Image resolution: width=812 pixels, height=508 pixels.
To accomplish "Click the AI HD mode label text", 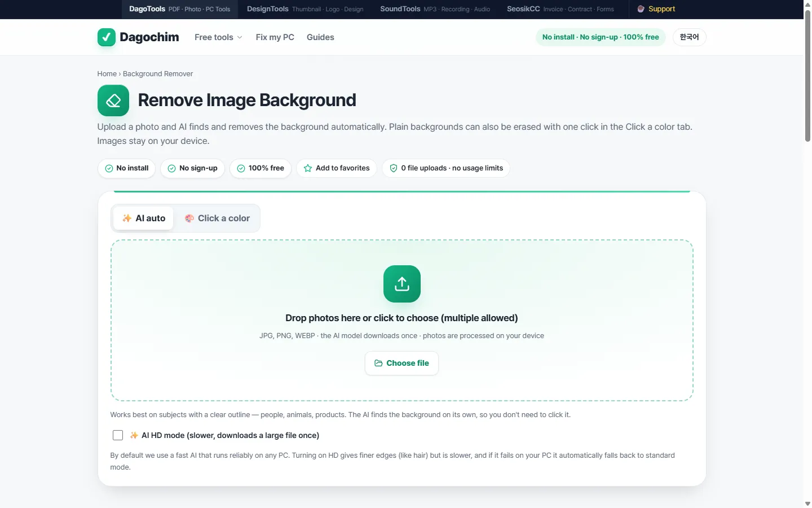I will click(230, 435).
